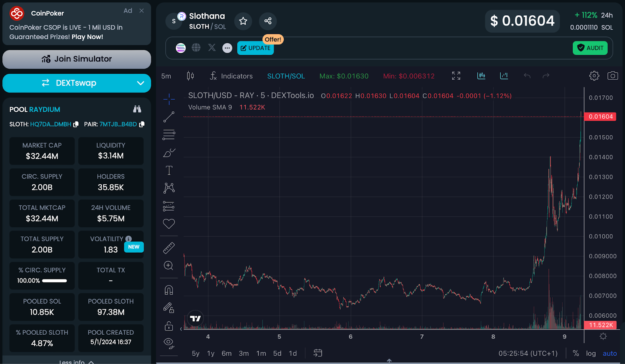This screenshot has width=625, height=364.
Task: Visit token website via globe icon
Action: [196, 48]
